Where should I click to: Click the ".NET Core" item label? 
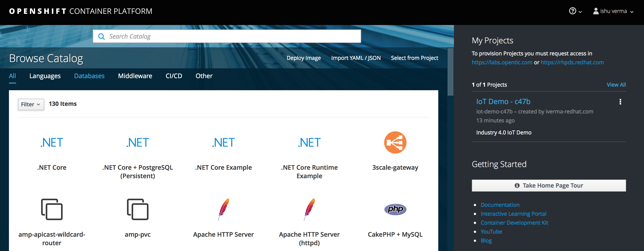(x=52, y=167)
